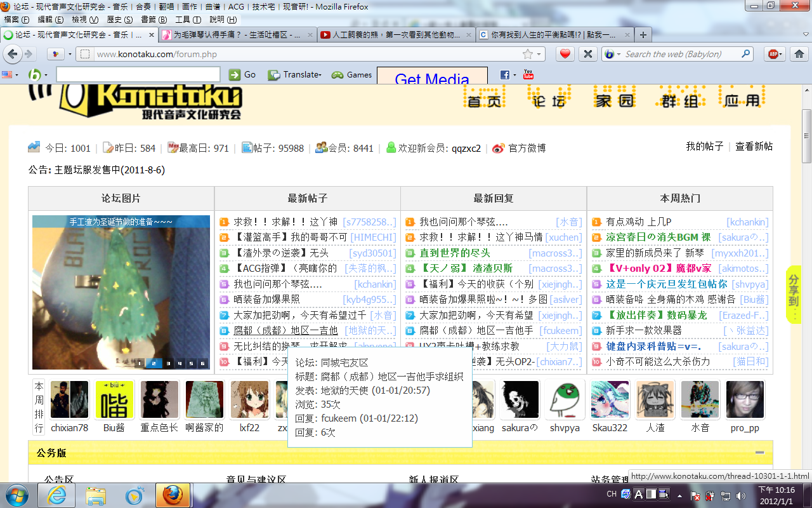Screen dimensions: 812x508
Task: Click the official Weibo icon link
Action: click(498, 148)
